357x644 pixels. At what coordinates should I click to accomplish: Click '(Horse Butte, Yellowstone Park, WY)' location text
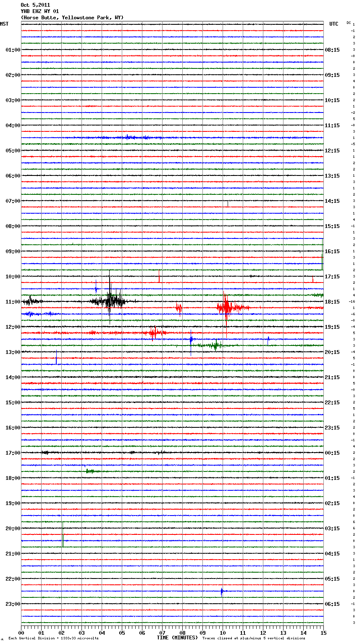(x=72, y=18)
